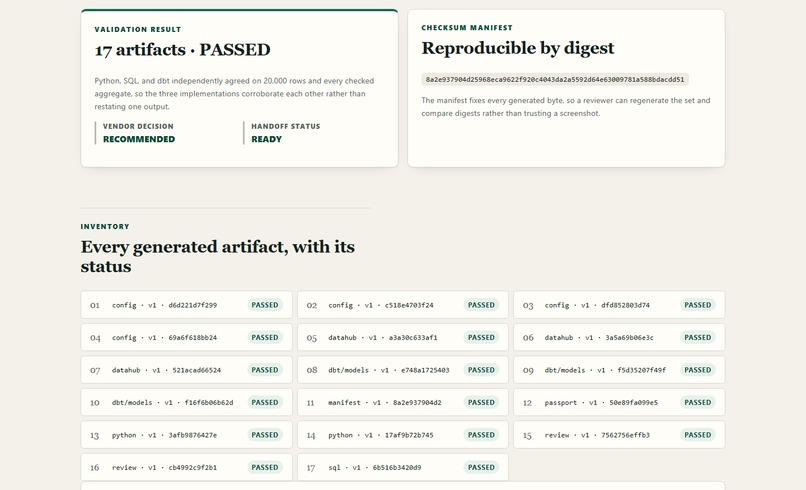
Task: Click PASSED badge on artifact 06 datahub
Action: 698,337
